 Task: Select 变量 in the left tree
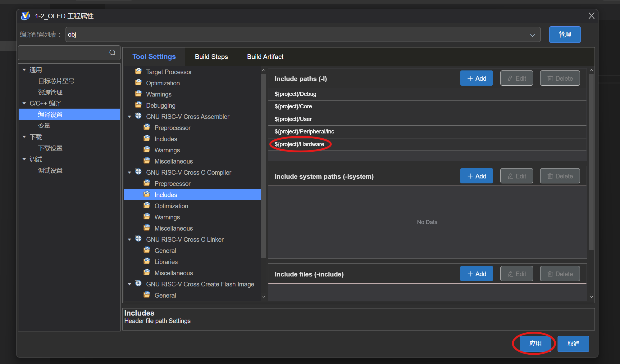[x=44, y=126]
